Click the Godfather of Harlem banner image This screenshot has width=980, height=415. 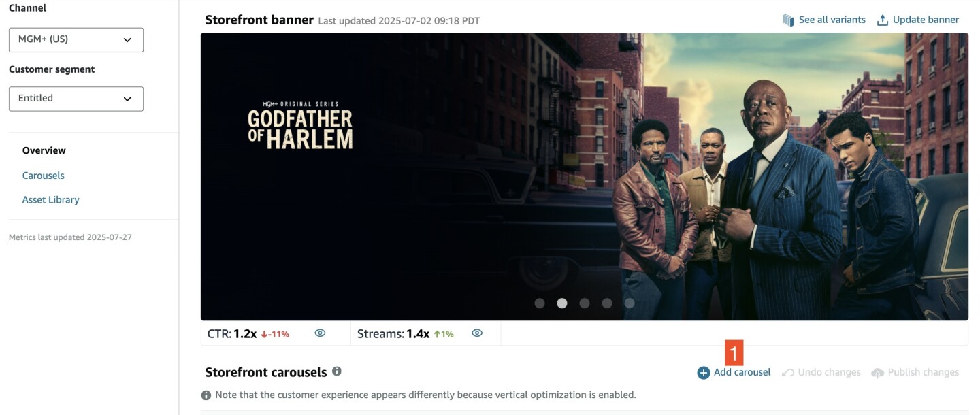pos(585,176)
